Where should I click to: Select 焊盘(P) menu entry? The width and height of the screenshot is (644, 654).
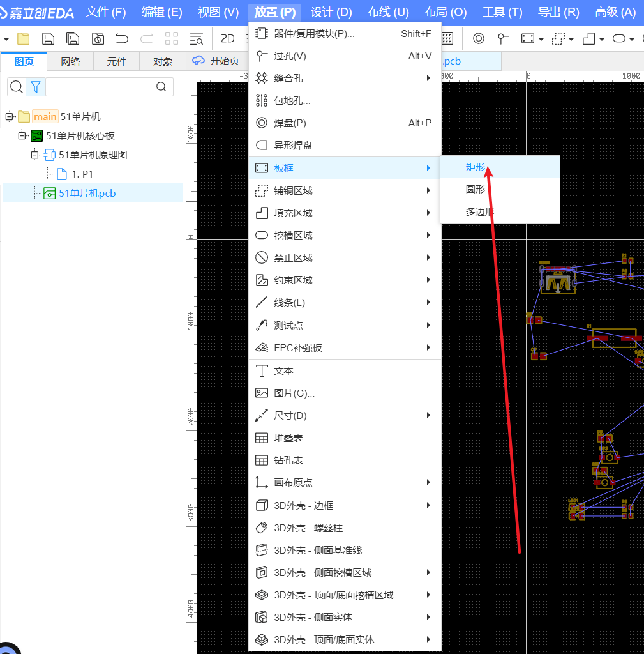click(x=345, y=123)
